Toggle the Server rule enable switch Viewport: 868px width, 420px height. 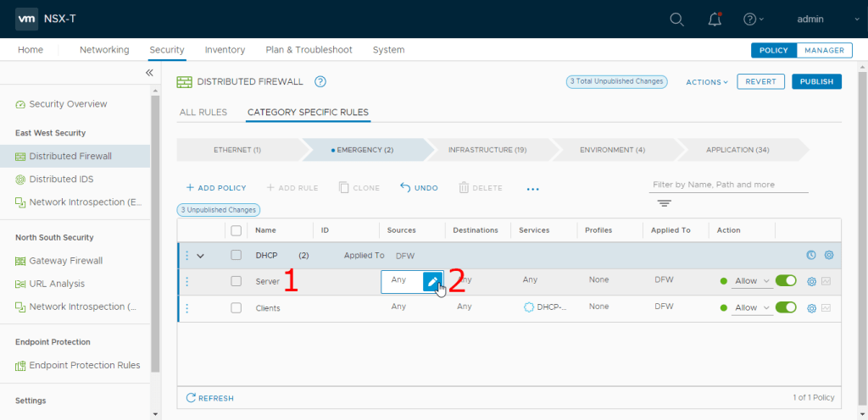click(786, 281)
